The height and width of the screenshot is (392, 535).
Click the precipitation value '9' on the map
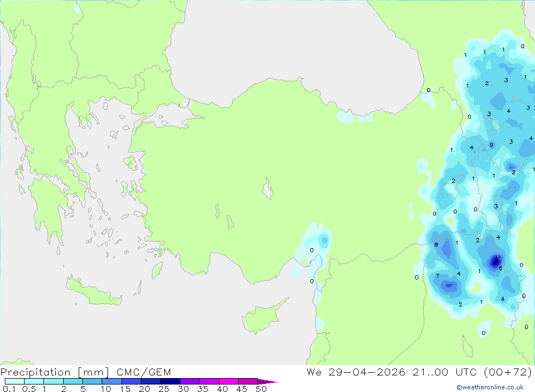491,145
